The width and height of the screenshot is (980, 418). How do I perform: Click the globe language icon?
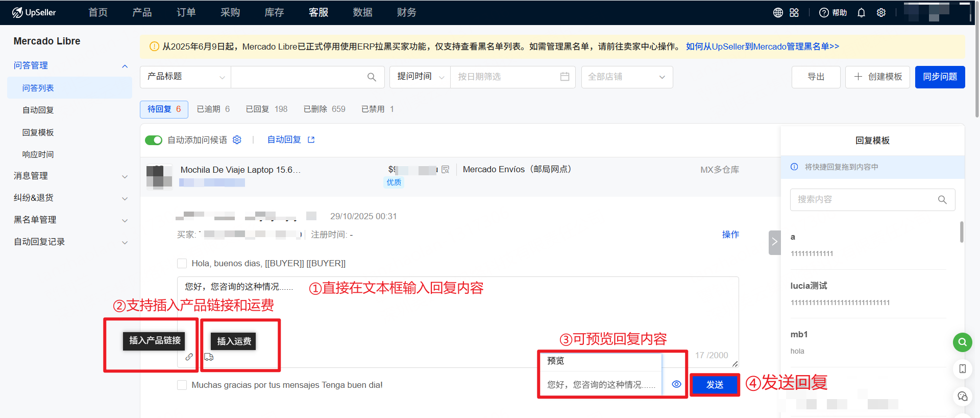click(778, 13)
